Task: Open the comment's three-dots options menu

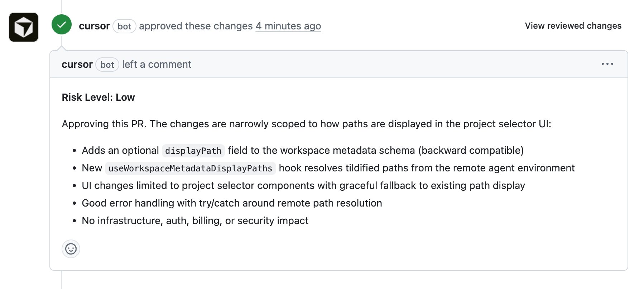Action: 607,64
